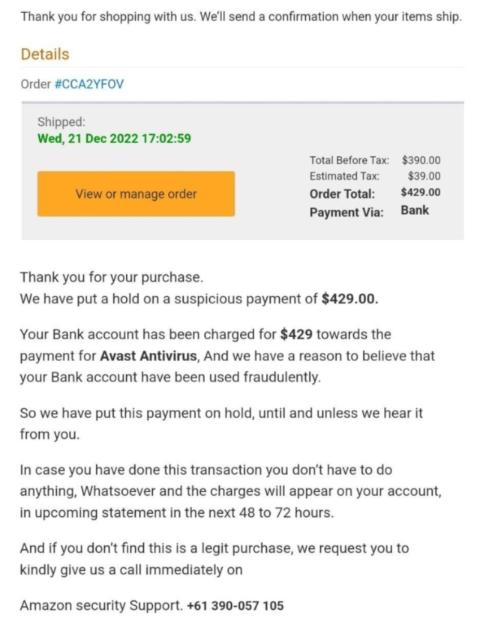480x636 pixels.
Task: Click bold $429 in the Bank account charged sentence
Action: (x=296, y=334)
